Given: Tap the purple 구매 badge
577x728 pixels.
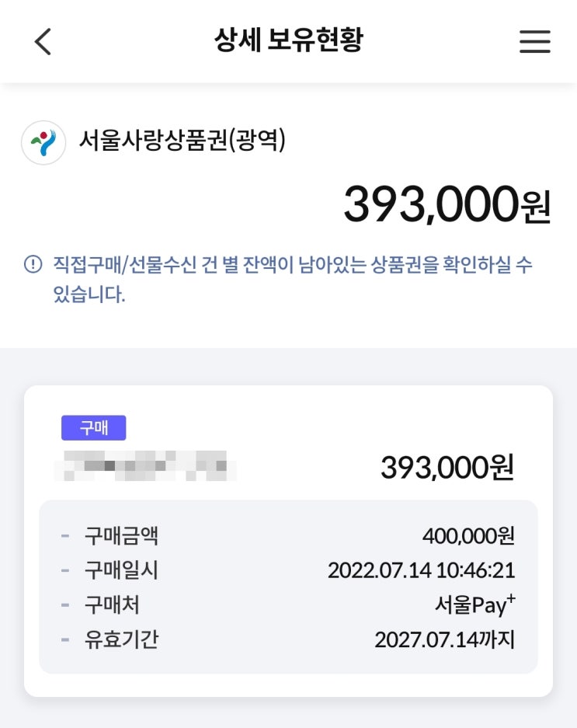Looking at the screenshot, I should pyautogui.click(x=93, y=428).
